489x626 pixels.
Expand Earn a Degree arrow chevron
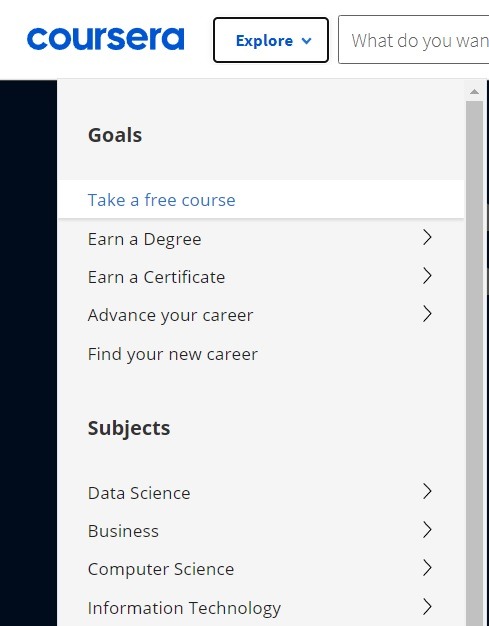[427, 238]
